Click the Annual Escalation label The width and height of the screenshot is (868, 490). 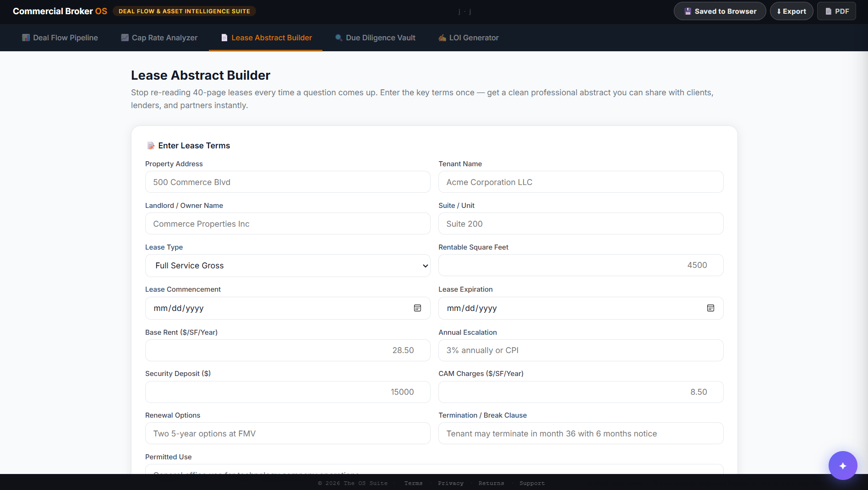[x=468, y=332]
